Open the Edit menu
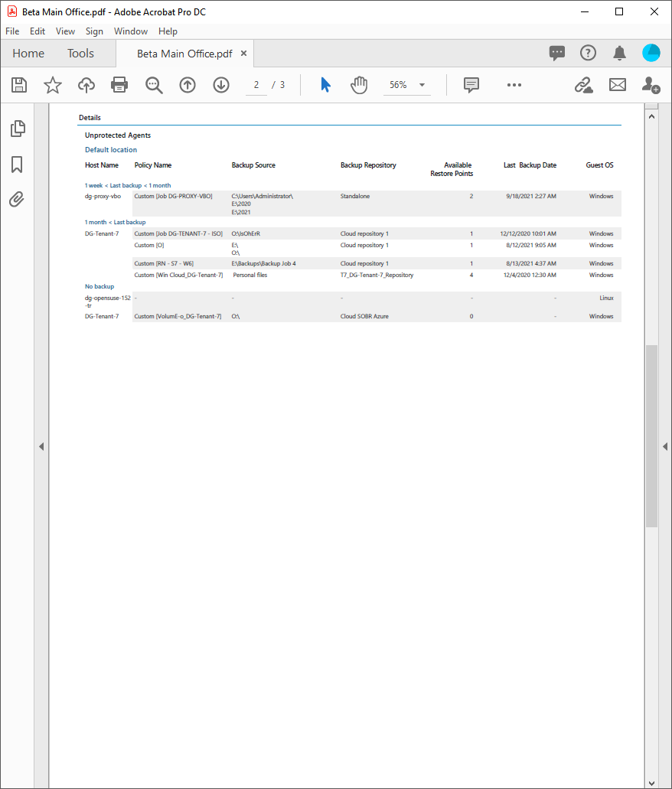This screenshot has width=672, height=789. click(x=38, y=31)
